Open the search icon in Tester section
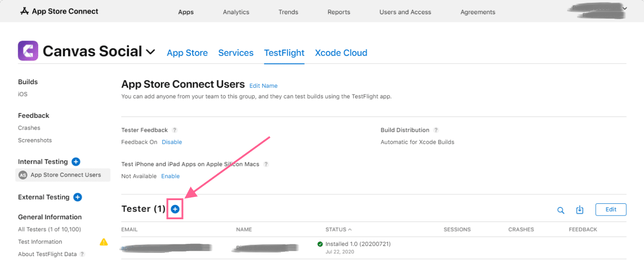Image resolution: width=644 pixels, height=272 pixels. tap(561, 210)
